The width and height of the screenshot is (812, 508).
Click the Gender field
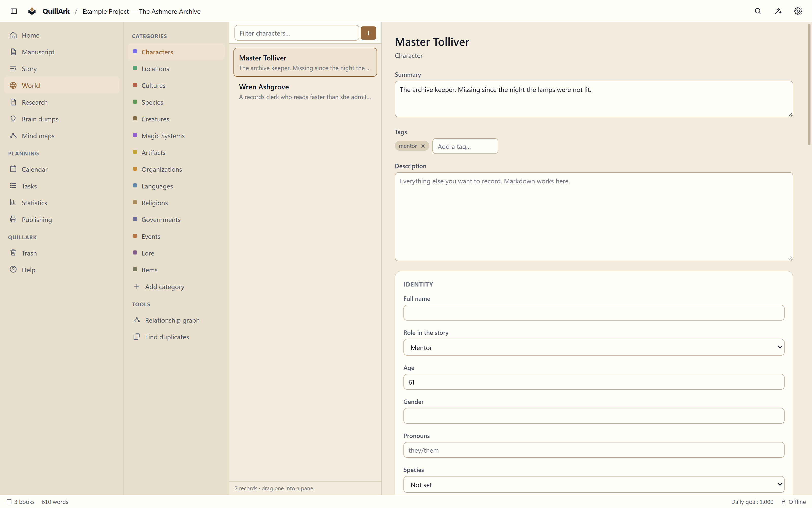tap(594, 416)
